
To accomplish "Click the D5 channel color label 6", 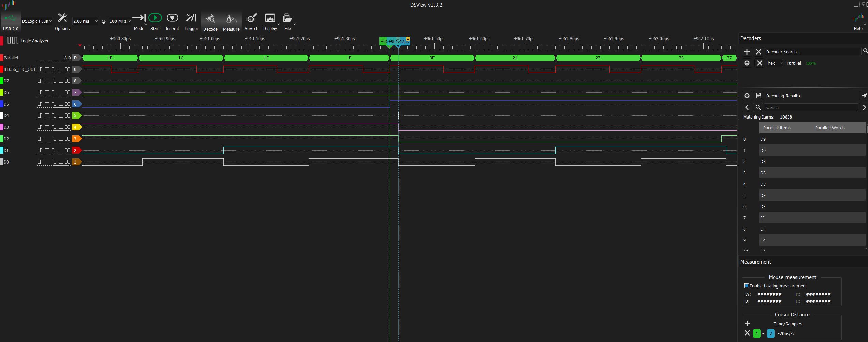I will (x=76, y=104).
